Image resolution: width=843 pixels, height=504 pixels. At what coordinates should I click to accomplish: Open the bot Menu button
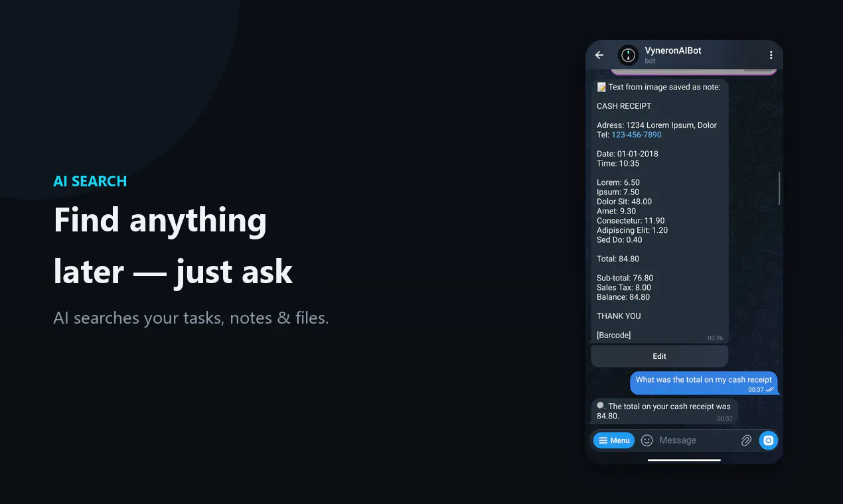tap(614, 440)
